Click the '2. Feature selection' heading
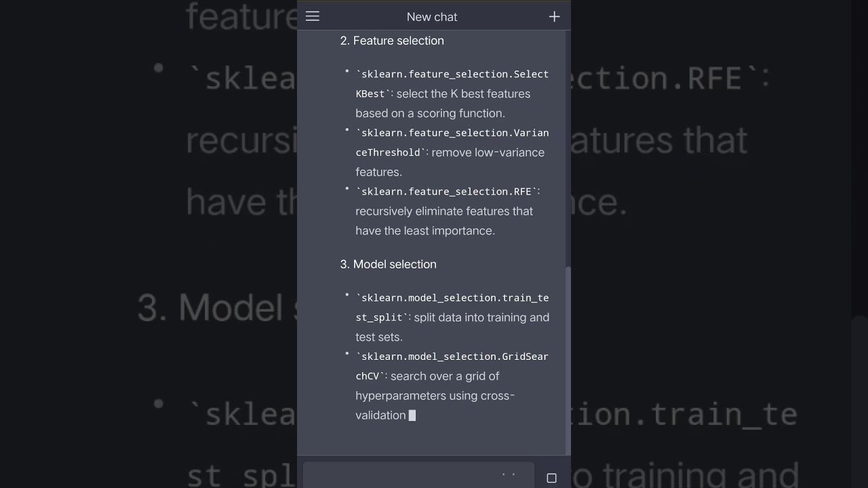 pos(392,41)
